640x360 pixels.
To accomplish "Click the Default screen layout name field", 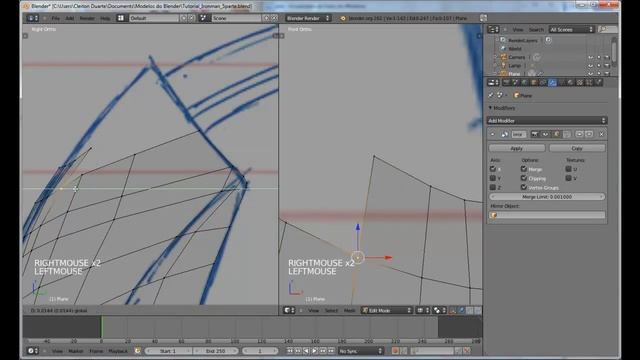I will coord(154,18).
